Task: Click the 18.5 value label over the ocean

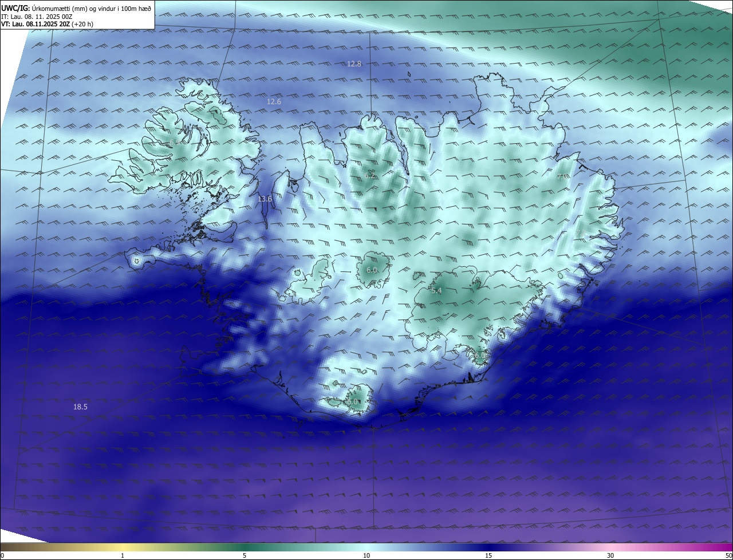Action: pos(80,407)
